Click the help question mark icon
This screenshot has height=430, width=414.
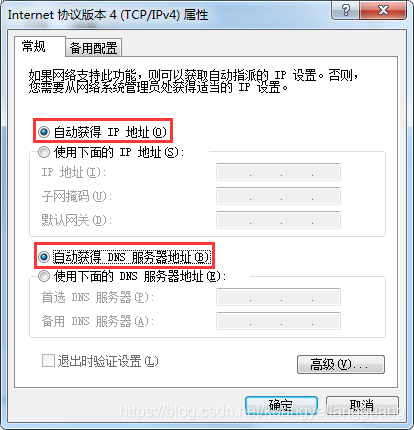(346, 10)
